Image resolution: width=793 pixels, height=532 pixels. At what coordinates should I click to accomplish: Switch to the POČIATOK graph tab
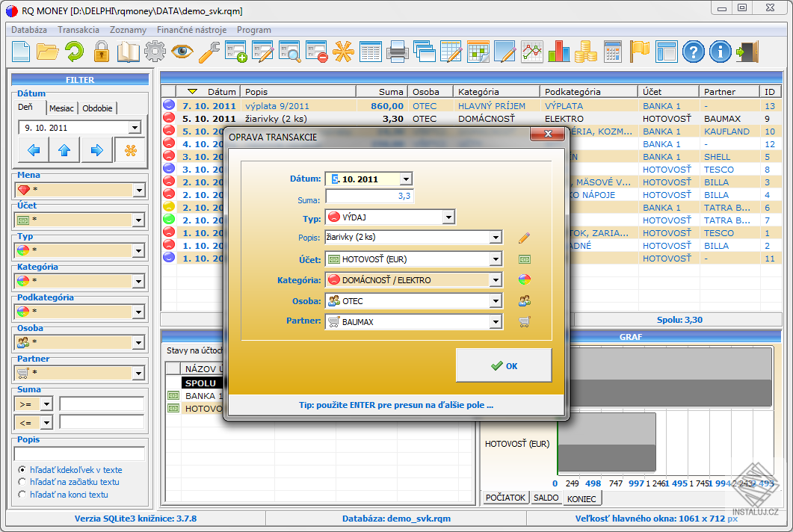pyautogui.click(x=505, y=498)
